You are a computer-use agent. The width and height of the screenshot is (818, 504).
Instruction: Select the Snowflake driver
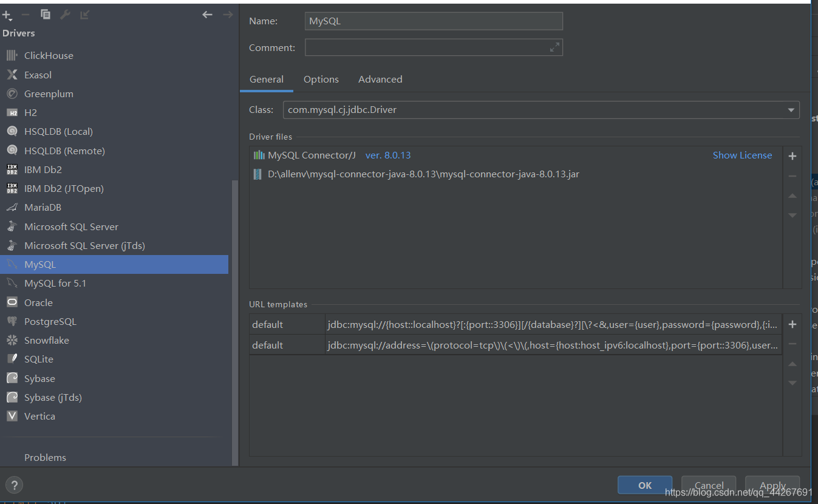coord(114,340)
